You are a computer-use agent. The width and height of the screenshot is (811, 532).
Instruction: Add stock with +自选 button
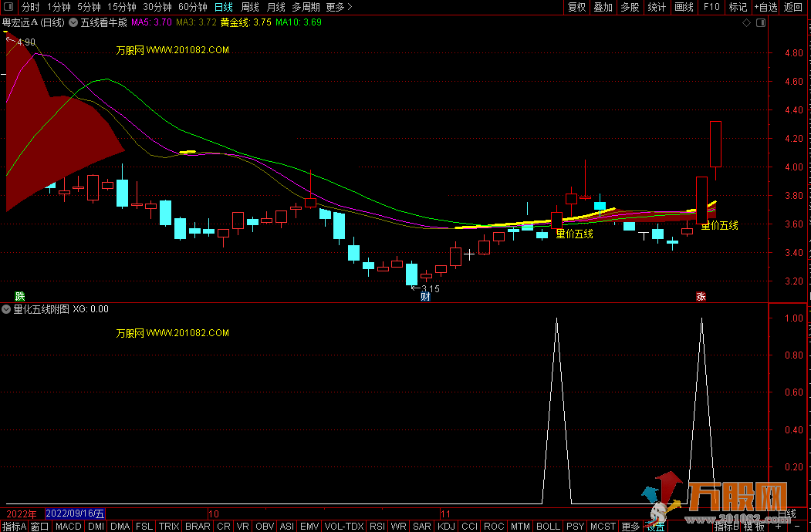tap(765, 7)
